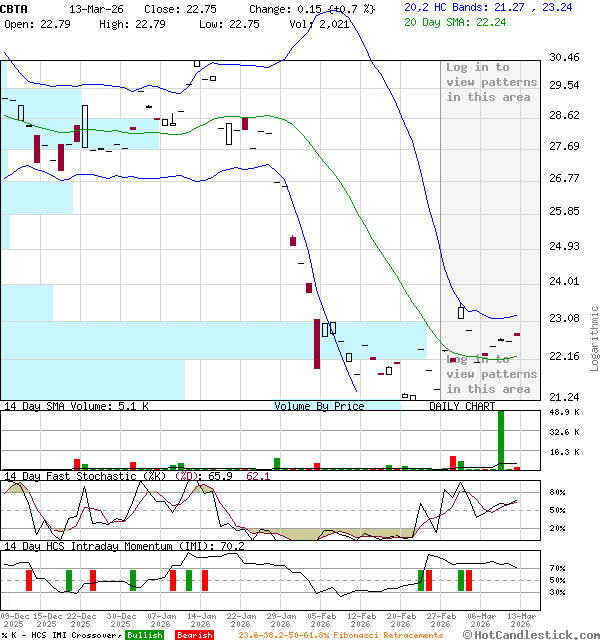Click the Fibonacci Retracements legend text
This screenshot has height=640, width=600.
(340, 635)
